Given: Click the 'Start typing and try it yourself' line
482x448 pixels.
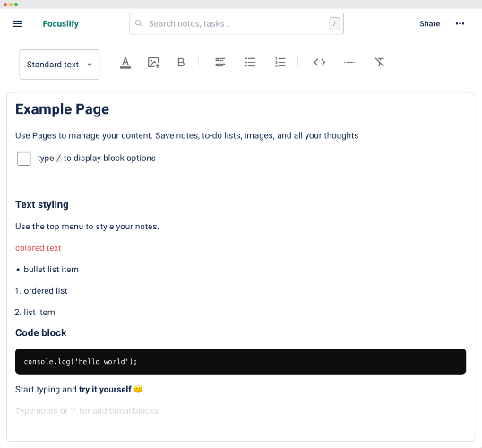Looking at the screenshot, I should point(79,389).
